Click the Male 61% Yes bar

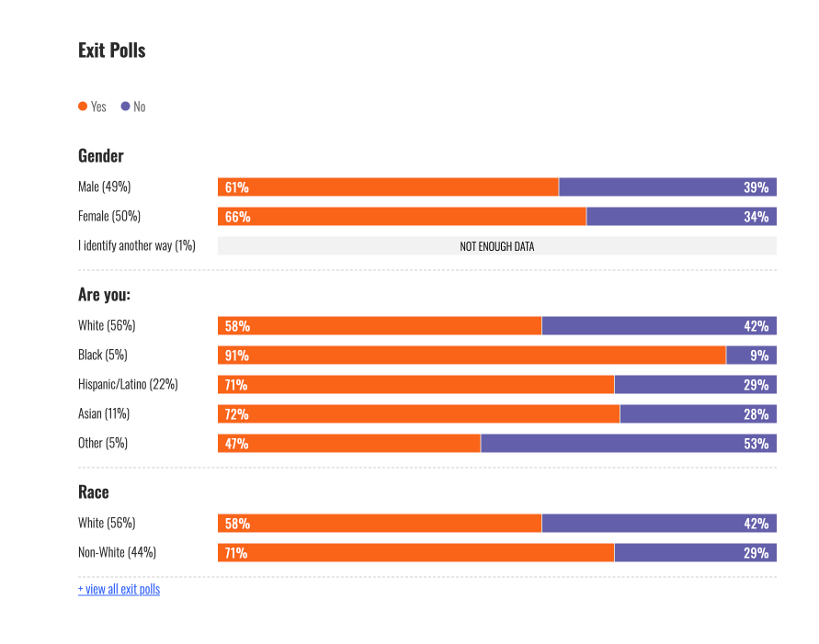click(388, 187)
